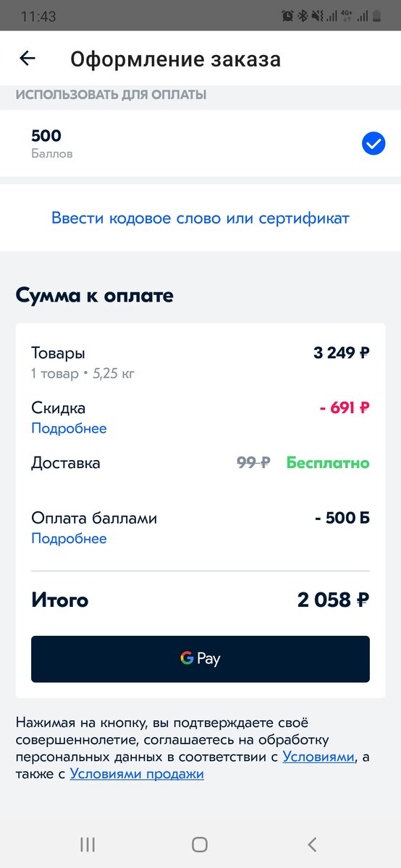The height and width of the screenshot is (868, 401).
Task: Tap the Android recent apps icon
Action: pyautogui.click(x=88, y=844)
